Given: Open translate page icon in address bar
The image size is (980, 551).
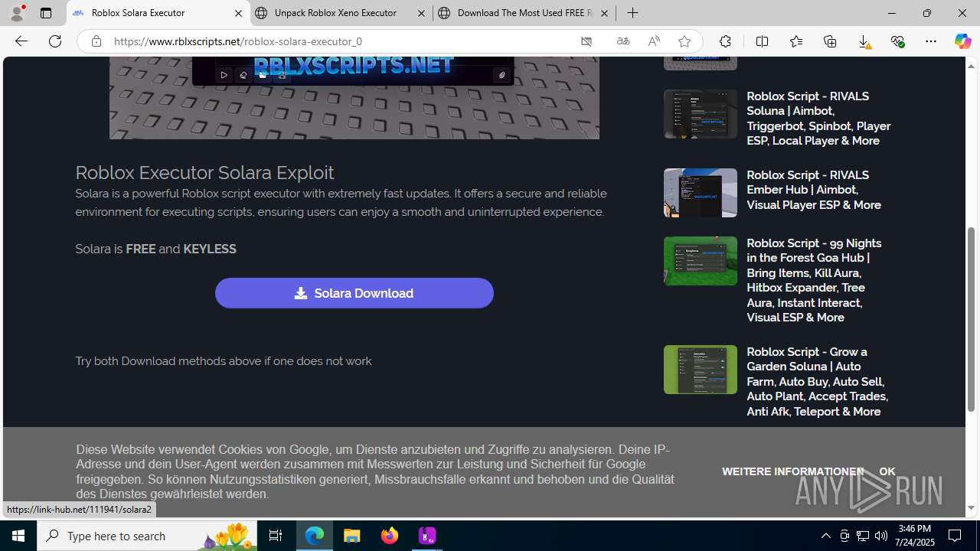Looking at the screenshot, I should [623, 41].
